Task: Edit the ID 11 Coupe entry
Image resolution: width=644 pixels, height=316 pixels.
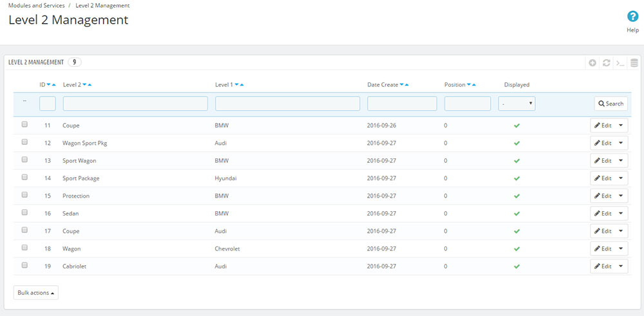Action: (x=603, y=125)
